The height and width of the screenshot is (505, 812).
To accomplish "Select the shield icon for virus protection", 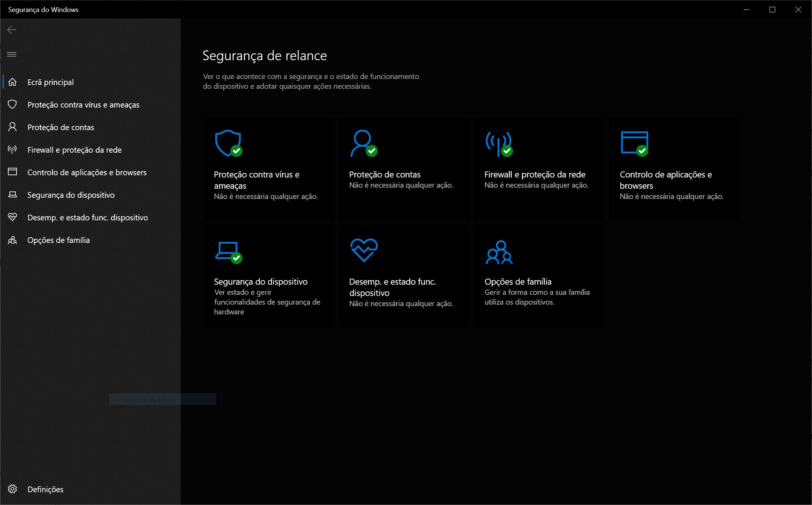I will click(12, 105).
